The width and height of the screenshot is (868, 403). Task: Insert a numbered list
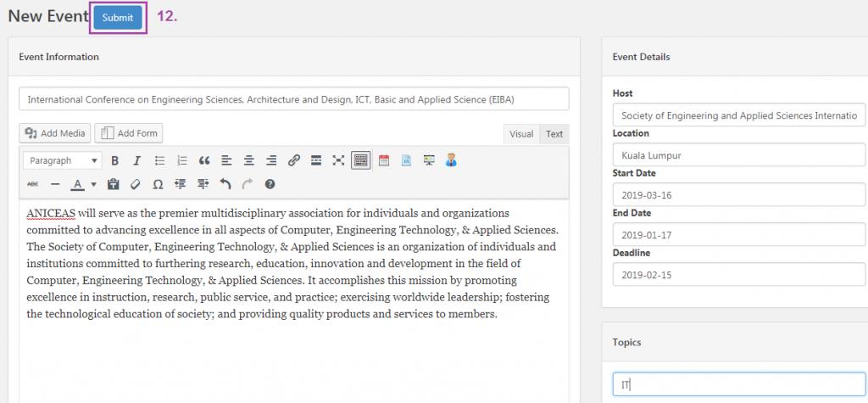[x=182, y=160]
